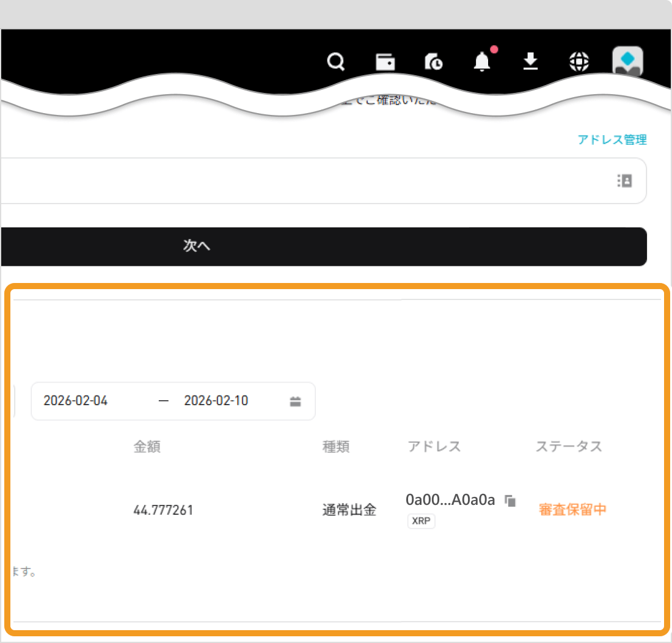Open the address book icon in the address field
The width and height of the screenshot is (672, 643).
click(624, 180)
